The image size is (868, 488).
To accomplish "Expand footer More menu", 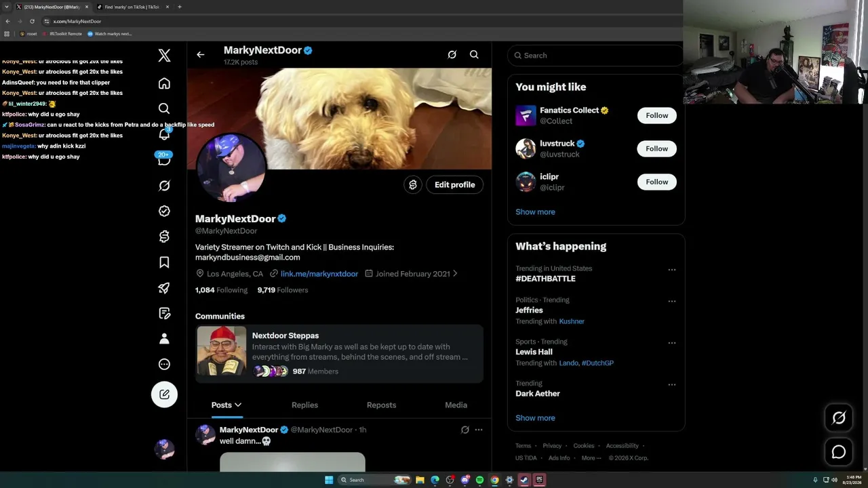I will pyautogui.click(x=591, y=458).
